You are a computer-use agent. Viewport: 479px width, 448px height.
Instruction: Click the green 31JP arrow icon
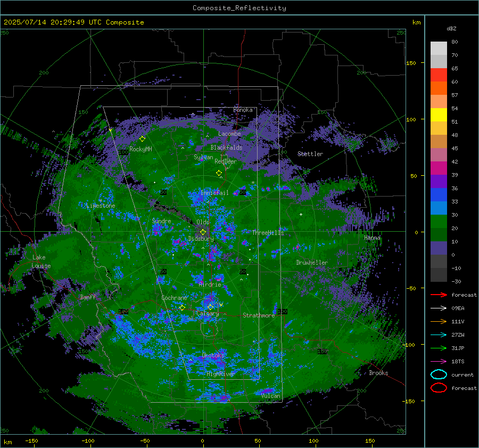tap(439, 348)
